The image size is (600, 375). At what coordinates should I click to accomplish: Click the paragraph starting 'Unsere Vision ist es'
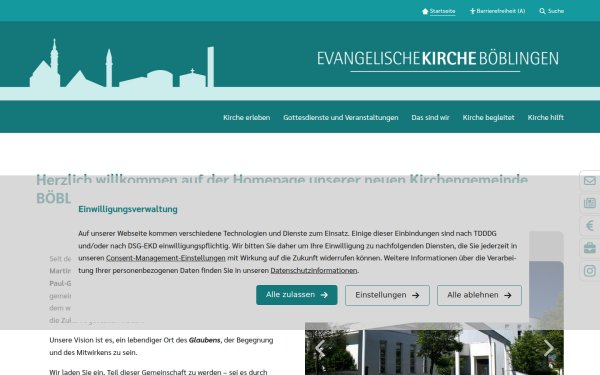161,346
